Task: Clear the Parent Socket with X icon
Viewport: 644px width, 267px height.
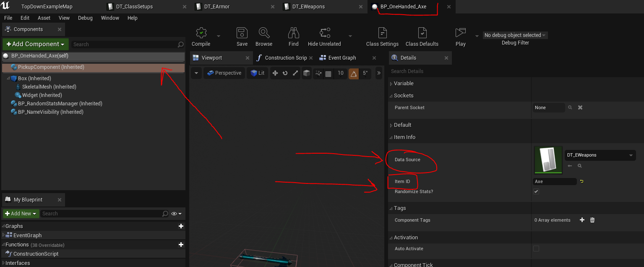Action: [580, 107]
